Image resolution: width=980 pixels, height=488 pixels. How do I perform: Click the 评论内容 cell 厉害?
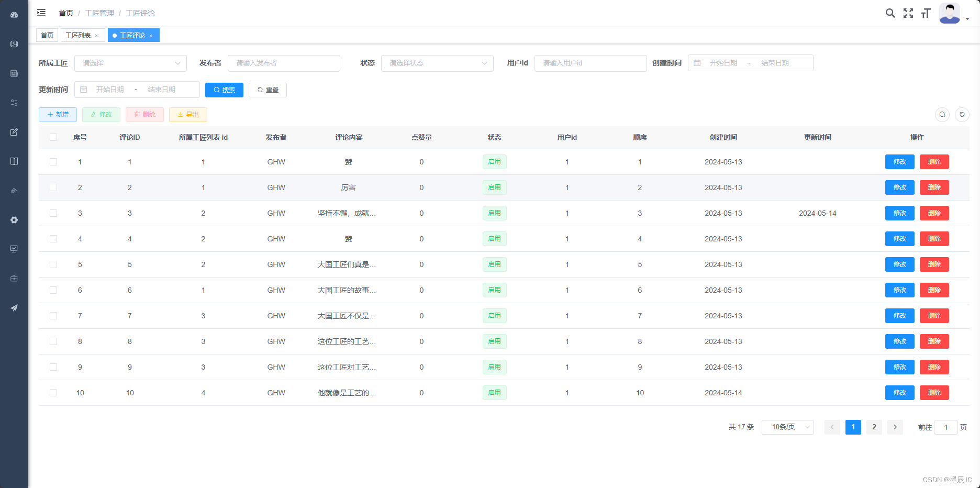pos(349,187)
